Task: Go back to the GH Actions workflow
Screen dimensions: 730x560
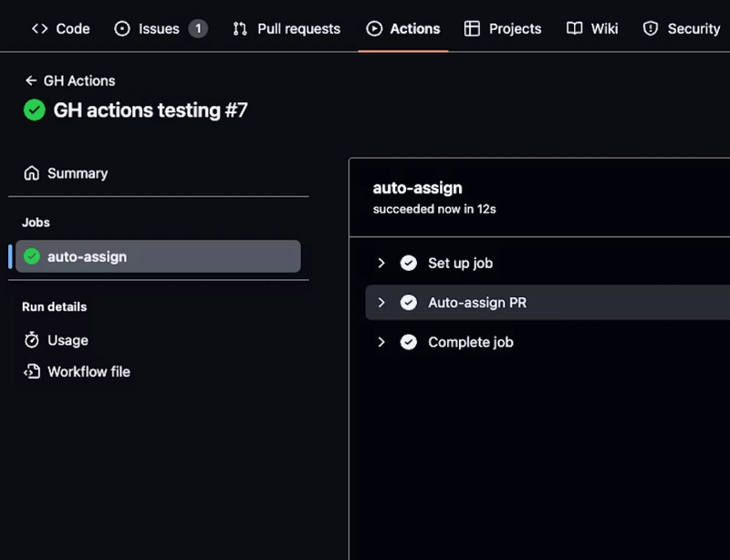Action: [x=79, y=80]
